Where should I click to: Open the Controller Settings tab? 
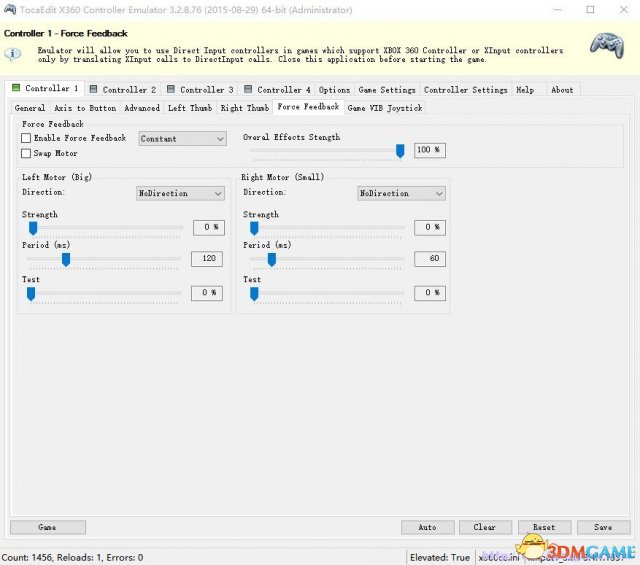[x=465, y=89]
